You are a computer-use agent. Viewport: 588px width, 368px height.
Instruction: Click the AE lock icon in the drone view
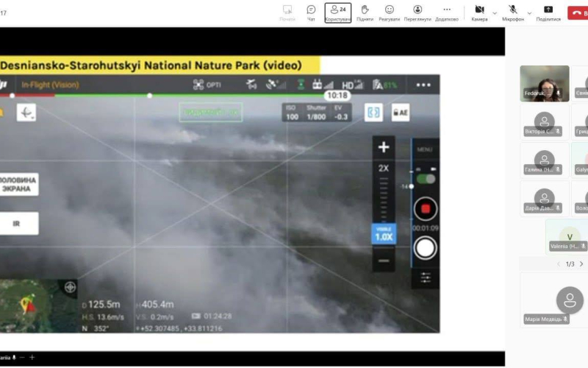401,113
